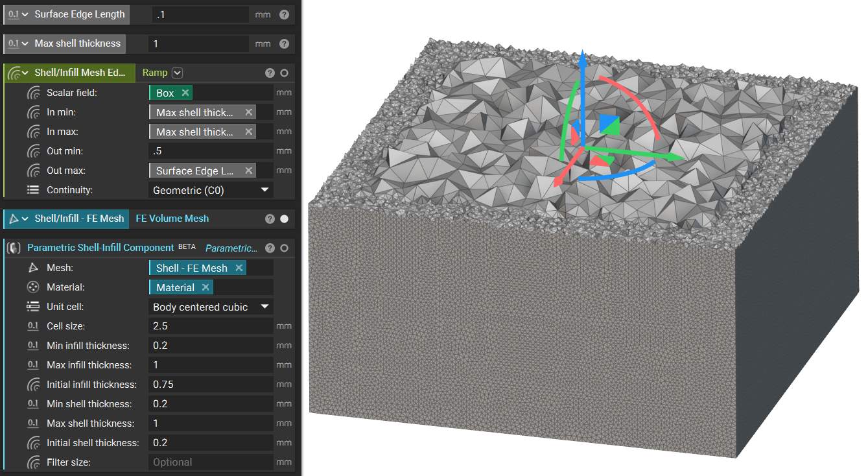Open Ramp overload dropdown arrow
This screenshot has height=476, width=868.
coord(178,73)
